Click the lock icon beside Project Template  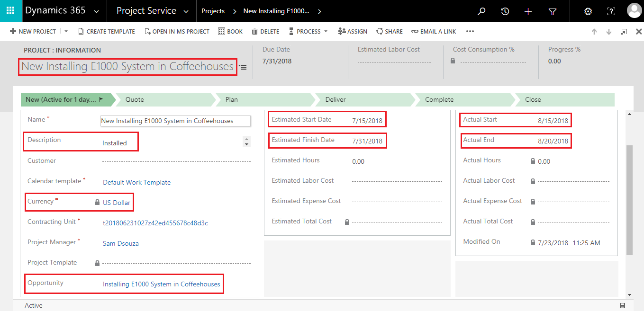[98, 263]
